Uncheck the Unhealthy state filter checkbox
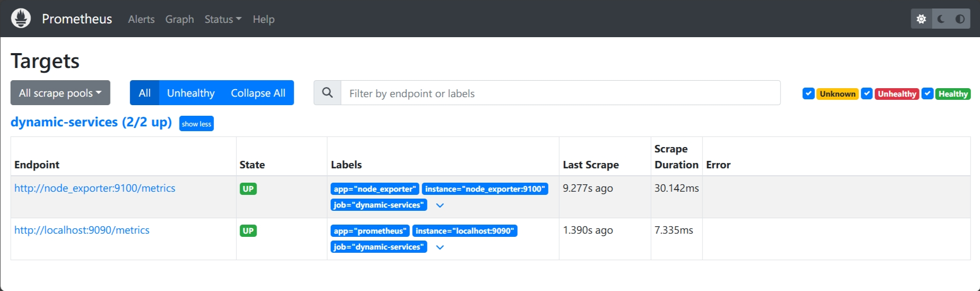Screen dimensions: 980x291 (x=866, y=93)
